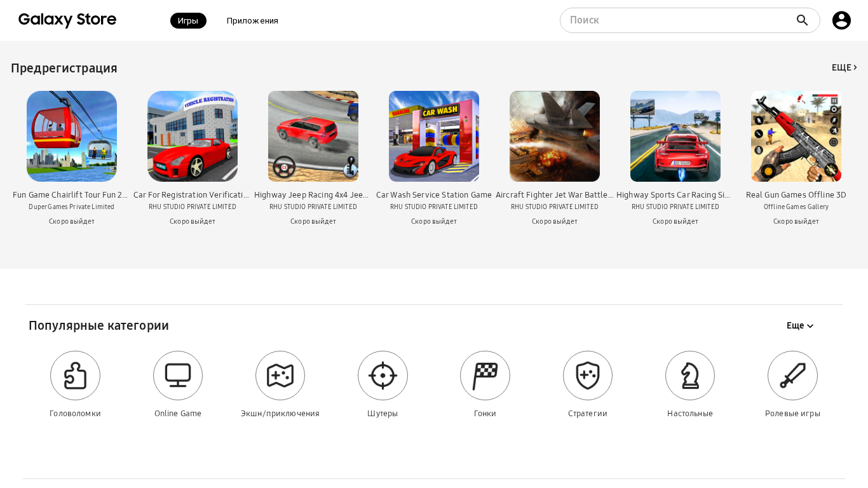Click Скоро выйдет under Highway Sports Car Racing
868x488 pixels.
click(x=675, y=222)
